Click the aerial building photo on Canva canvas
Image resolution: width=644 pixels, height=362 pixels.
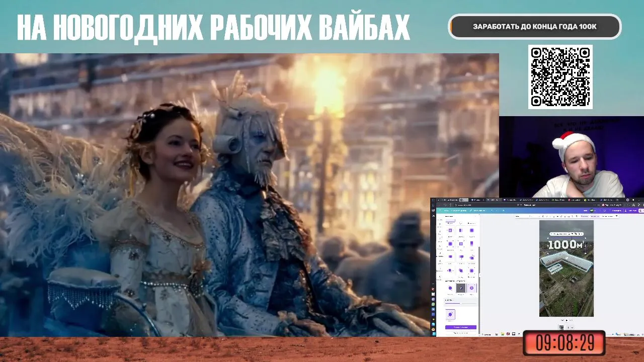(x=567, y=268)
